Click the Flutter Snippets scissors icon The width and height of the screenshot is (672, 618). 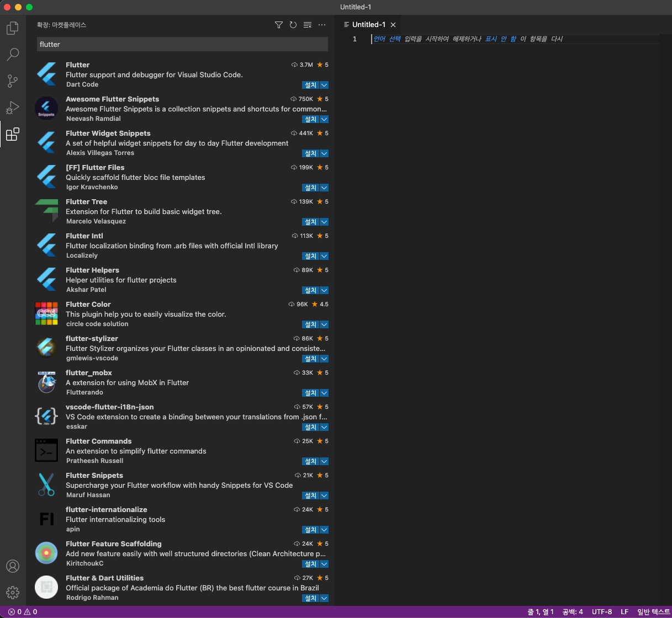46,484
